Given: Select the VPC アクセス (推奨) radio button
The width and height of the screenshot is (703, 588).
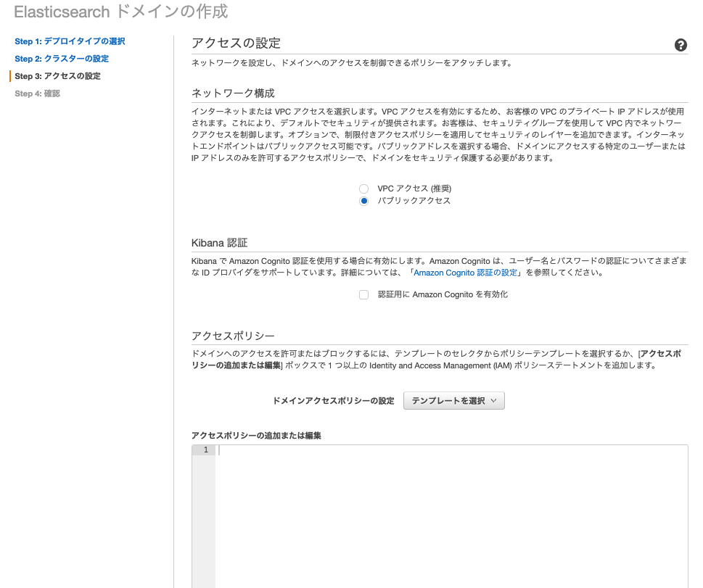Looking at the screenshot, I should click(364, 189).
